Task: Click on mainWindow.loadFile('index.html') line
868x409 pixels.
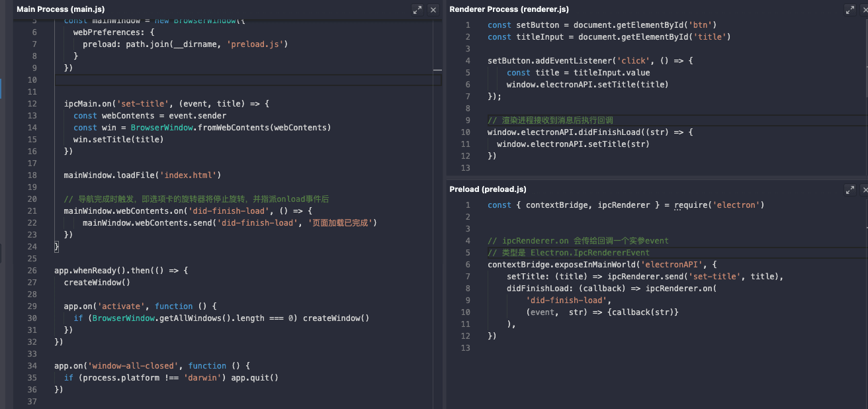Action: [x=142, y=175]
